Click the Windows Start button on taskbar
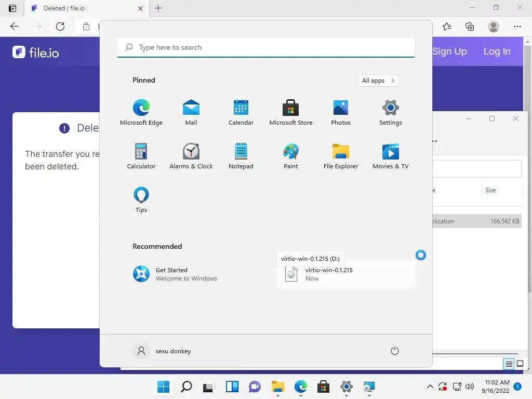The width and height of the screenshot is (532, 399). pos(164,387)
